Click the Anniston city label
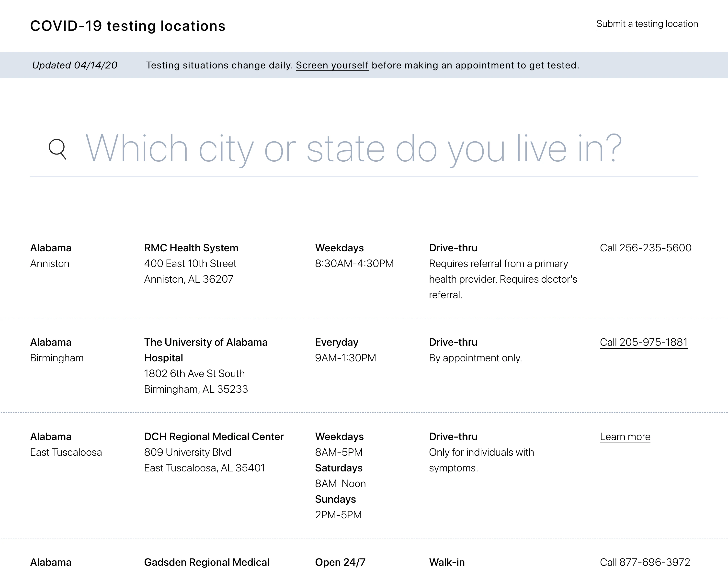728x568 pixels. click(50, 264)
